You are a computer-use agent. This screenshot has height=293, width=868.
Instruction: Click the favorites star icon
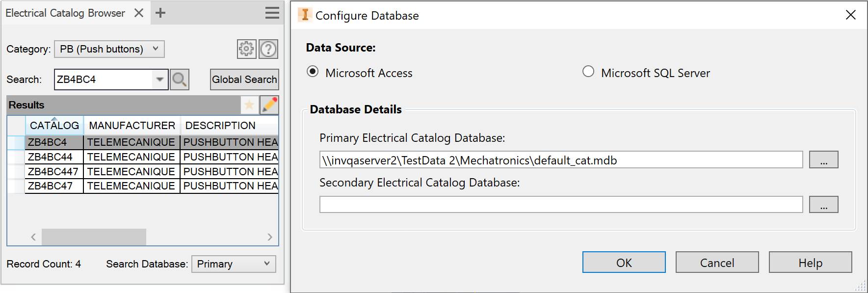pos(249,105)
